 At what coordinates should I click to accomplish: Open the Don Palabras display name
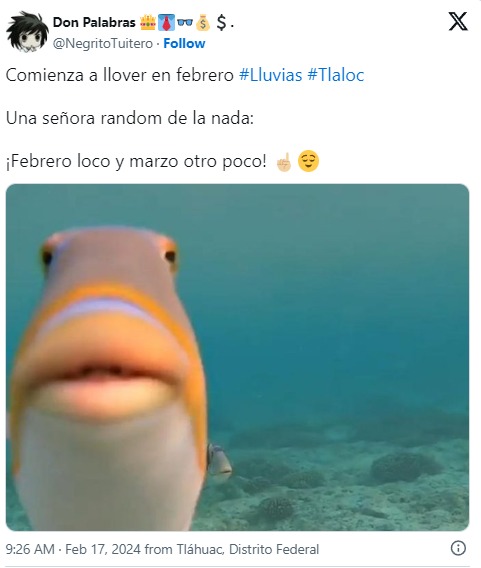click(x=94, y=22)
